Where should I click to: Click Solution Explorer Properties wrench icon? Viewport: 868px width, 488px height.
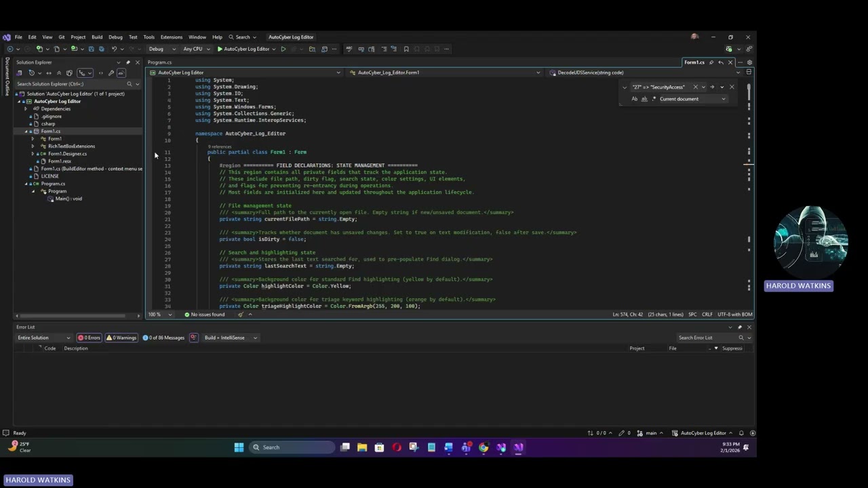[111, 73]
